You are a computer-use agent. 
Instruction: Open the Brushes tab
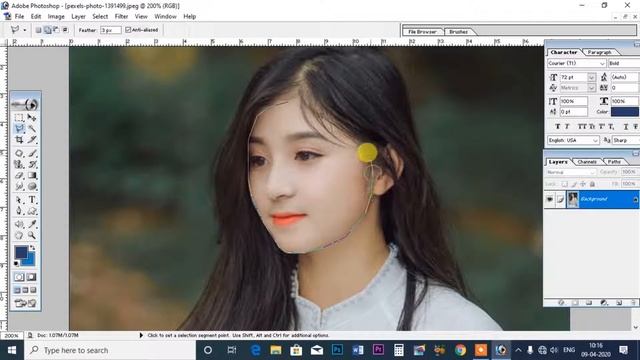[x=458, y=31]
